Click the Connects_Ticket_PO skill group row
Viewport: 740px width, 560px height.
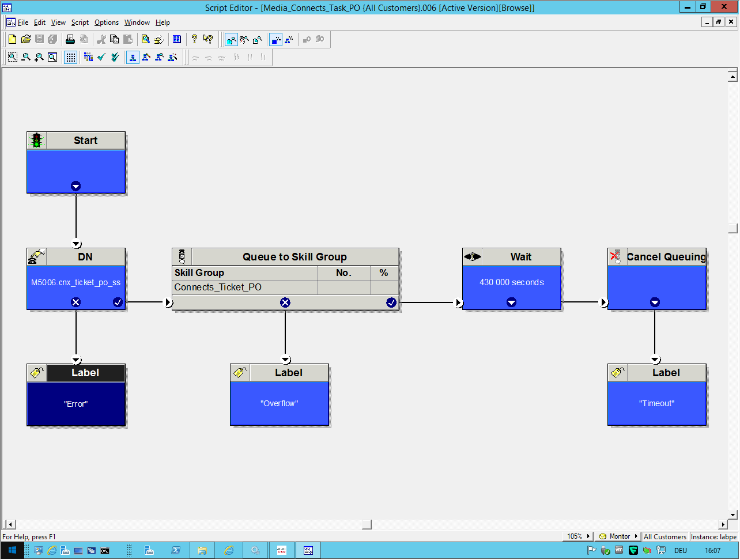[285, 287]
